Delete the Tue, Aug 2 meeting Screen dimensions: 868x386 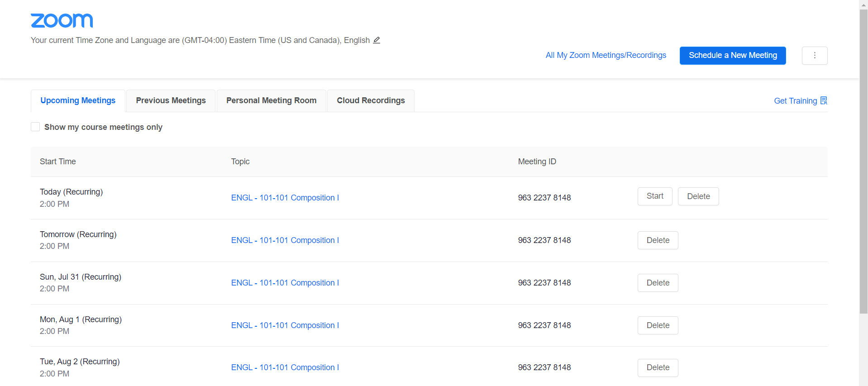(658, 367)
